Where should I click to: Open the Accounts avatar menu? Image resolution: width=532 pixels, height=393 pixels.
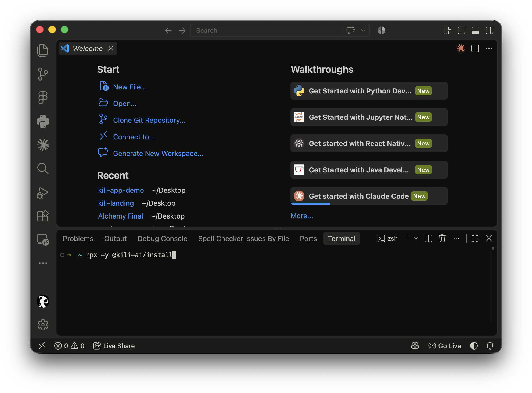point(43,301)
